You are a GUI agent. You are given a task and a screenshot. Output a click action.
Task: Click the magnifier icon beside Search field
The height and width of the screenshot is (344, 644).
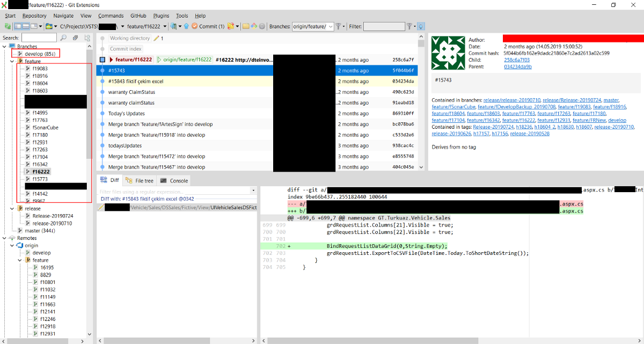(x=64, y=38)
